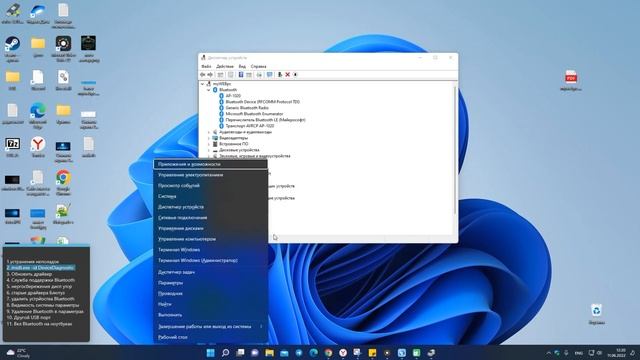
Task: Select the Google Chrome desktop shortcut
Action: tap(63, 183)
